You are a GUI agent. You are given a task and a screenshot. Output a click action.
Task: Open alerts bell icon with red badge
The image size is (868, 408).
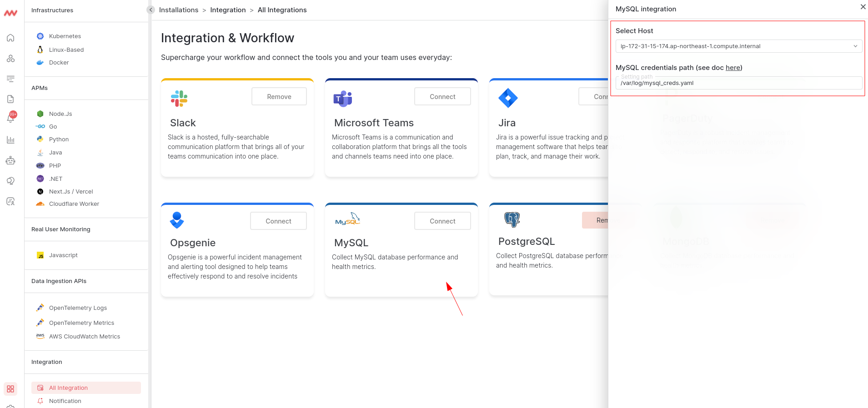point(10,118)
